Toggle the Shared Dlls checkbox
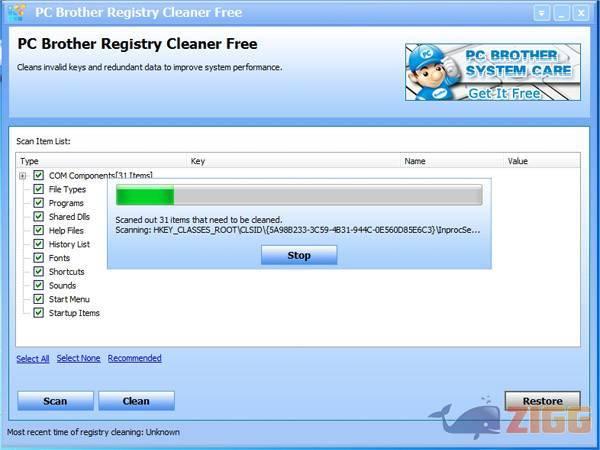The height and width of the screenshot is (450, 600). (38, 217)
